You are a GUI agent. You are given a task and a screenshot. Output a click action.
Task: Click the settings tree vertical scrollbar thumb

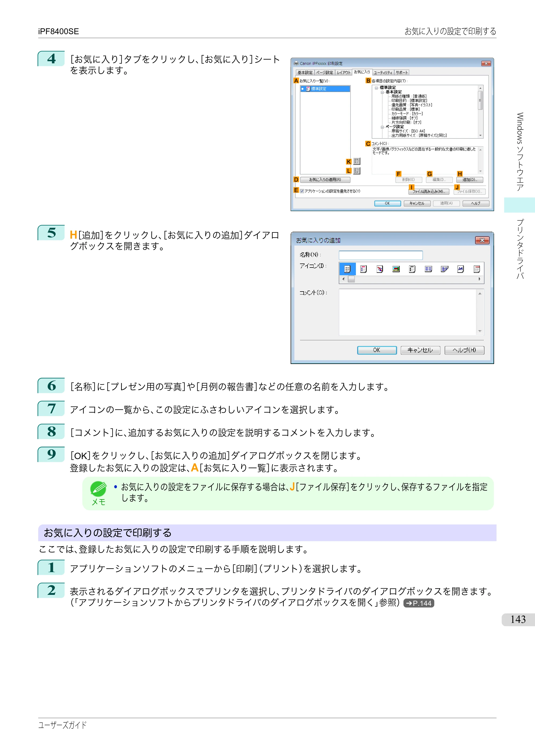click(480, 100)
